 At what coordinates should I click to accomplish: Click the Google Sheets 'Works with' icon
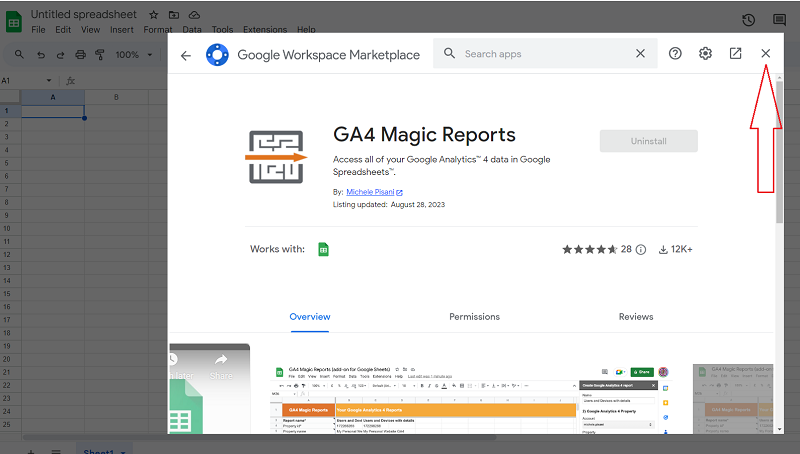pos(323,249)
